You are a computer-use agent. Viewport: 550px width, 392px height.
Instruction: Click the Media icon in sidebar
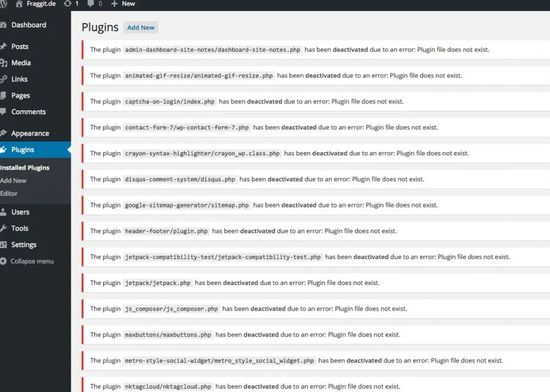3,63
